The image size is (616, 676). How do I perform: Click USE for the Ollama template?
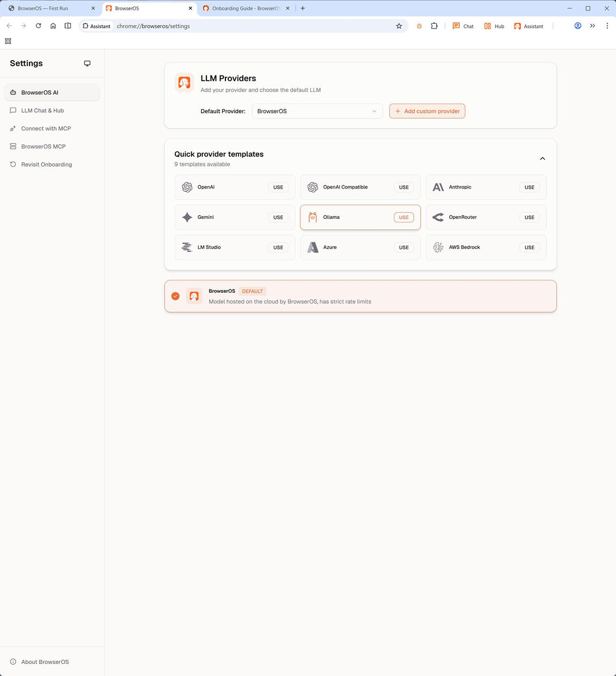[x=403, y=217]
